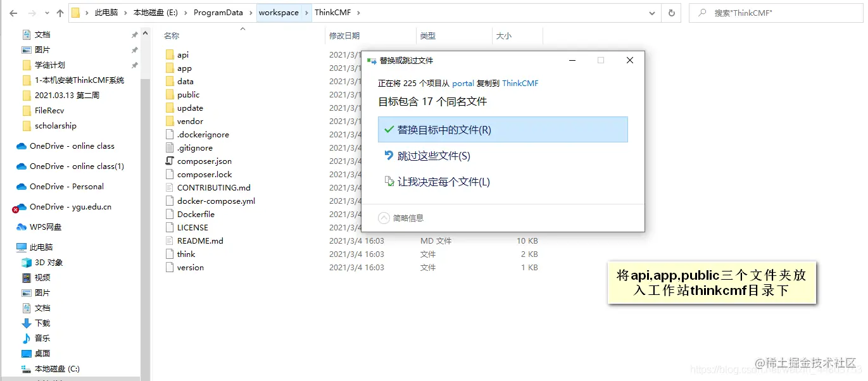Open FileRecv folder in sidebar
Viewport: 868px width, 381px height.
pyautogui.click(x=49, y=111)
